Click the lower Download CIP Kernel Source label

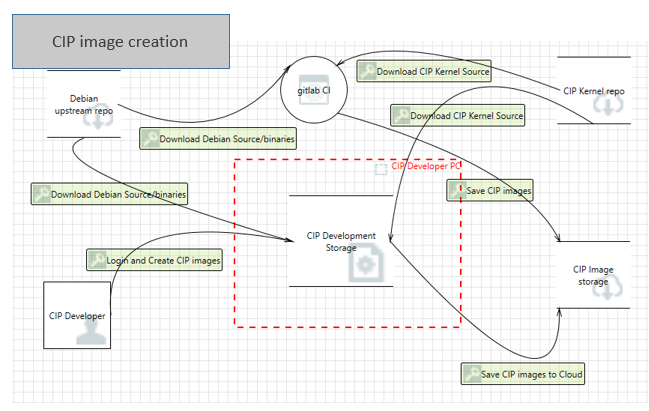458,115
